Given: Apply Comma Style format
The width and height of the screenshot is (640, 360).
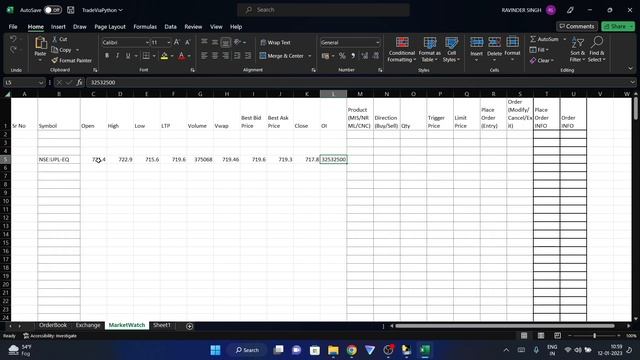Looking at the screenshot, I should 353,56.
